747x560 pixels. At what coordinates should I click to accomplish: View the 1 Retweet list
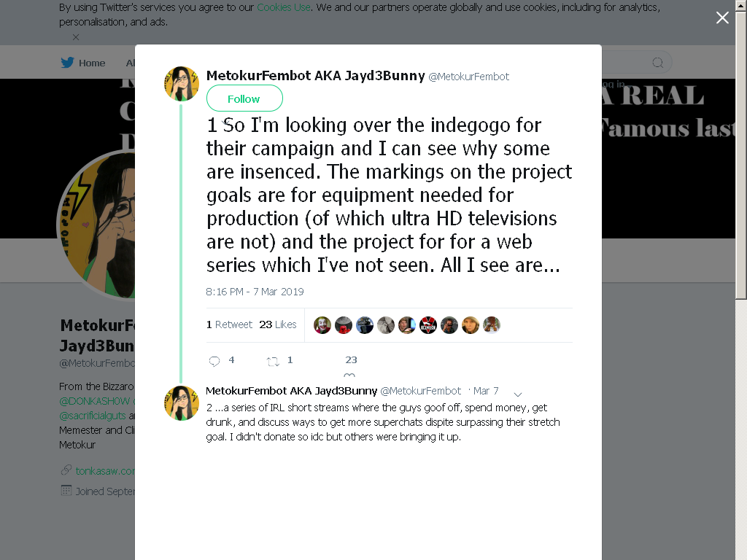point(229,324)
